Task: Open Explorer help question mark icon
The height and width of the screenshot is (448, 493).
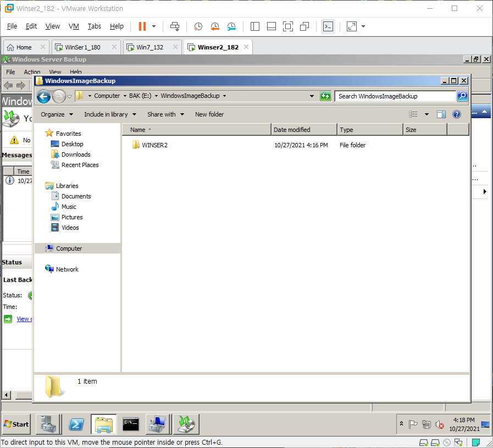Action: [457, 114]
